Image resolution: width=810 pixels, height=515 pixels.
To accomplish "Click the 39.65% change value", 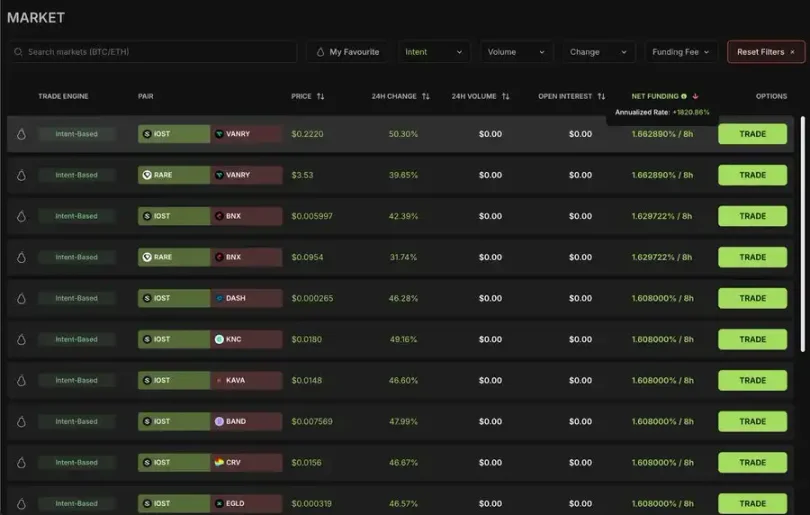I will point(403,175).
